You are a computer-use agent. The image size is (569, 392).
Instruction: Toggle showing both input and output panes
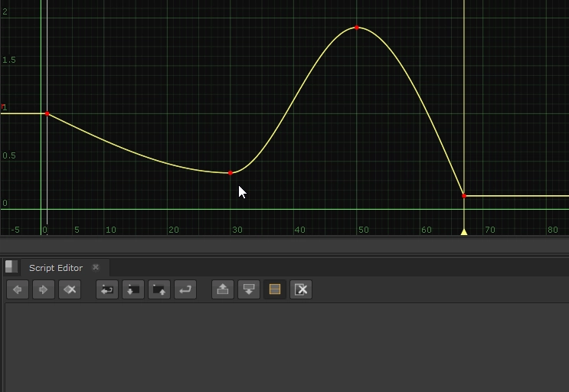275,289
